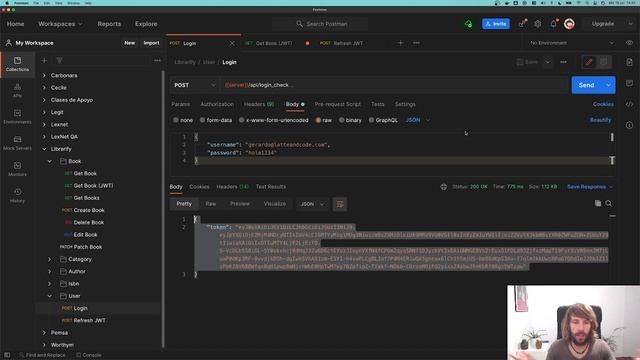Open the response JSON format dropdown
This screenshot has height=360, width=640.
coord(312,204)
